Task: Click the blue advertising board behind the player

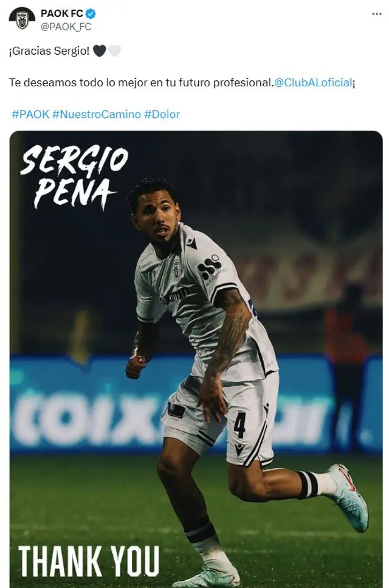Action: click(x=196, y=404)
